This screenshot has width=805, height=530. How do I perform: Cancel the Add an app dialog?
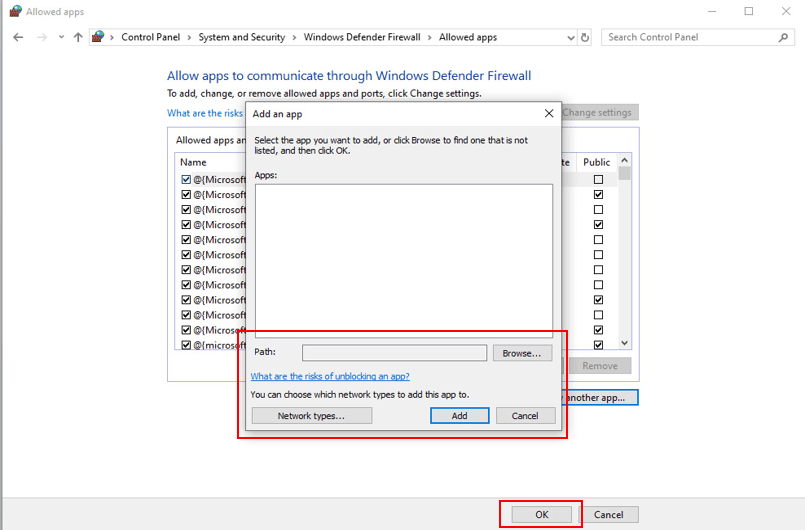[x=525, y=415]
